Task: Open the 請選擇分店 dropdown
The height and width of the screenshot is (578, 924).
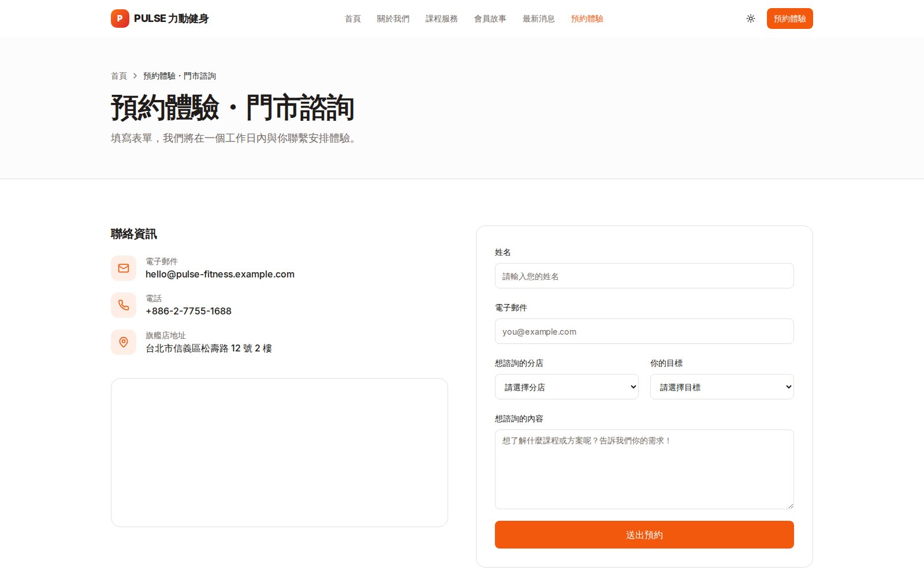Action: coord(567,387)
